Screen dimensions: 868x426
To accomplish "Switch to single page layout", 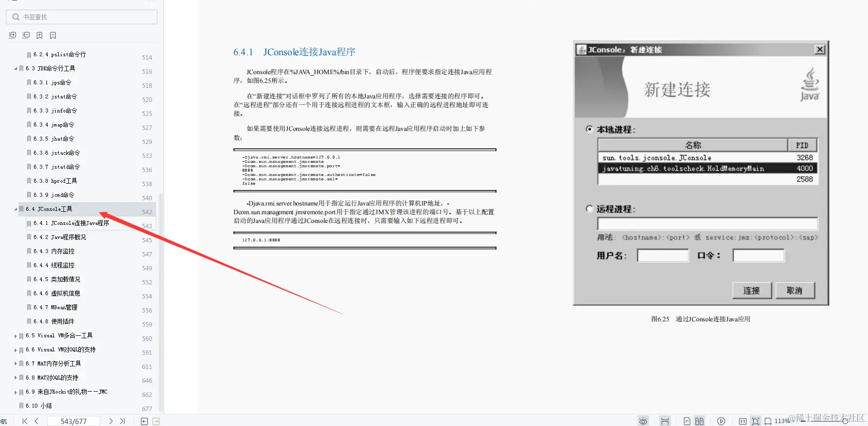I will [x=687, y=421].
